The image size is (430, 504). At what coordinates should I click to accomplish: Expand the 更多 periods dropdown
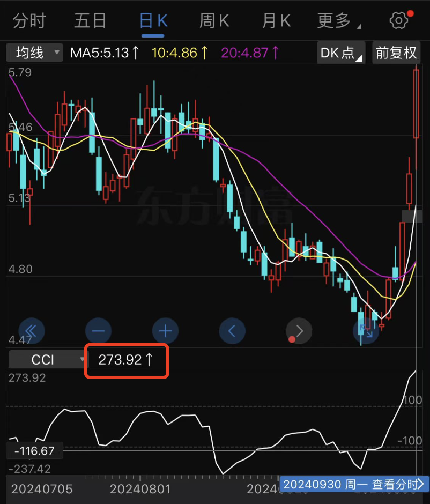tap(339, 21)
